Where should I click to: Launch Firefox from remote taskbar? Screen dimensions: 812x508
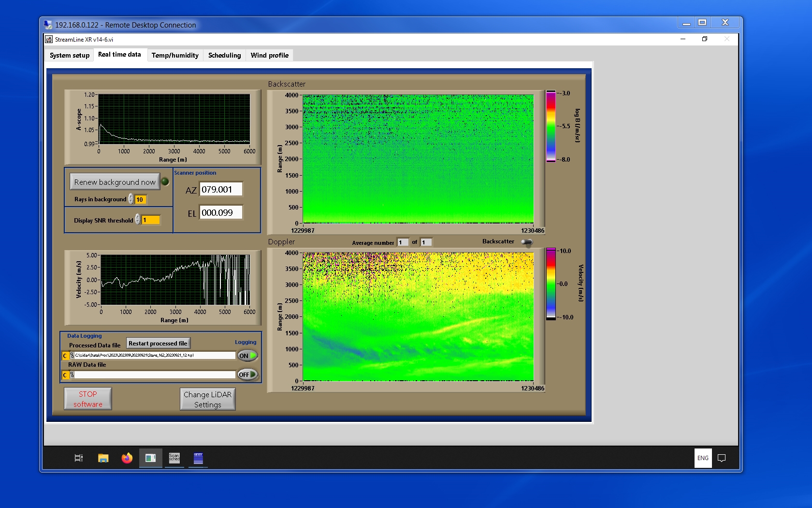click(x=127, y=458)
